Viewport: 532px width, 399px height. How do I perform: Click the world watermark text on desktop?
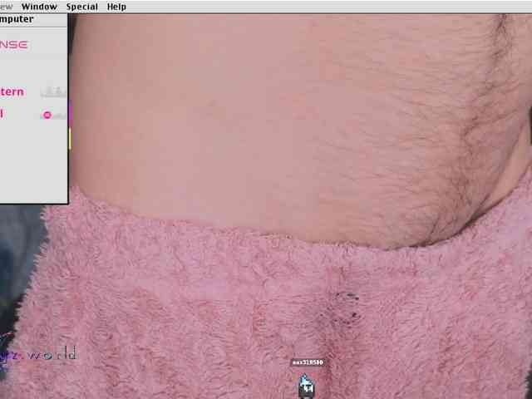(x=52, y=355)
